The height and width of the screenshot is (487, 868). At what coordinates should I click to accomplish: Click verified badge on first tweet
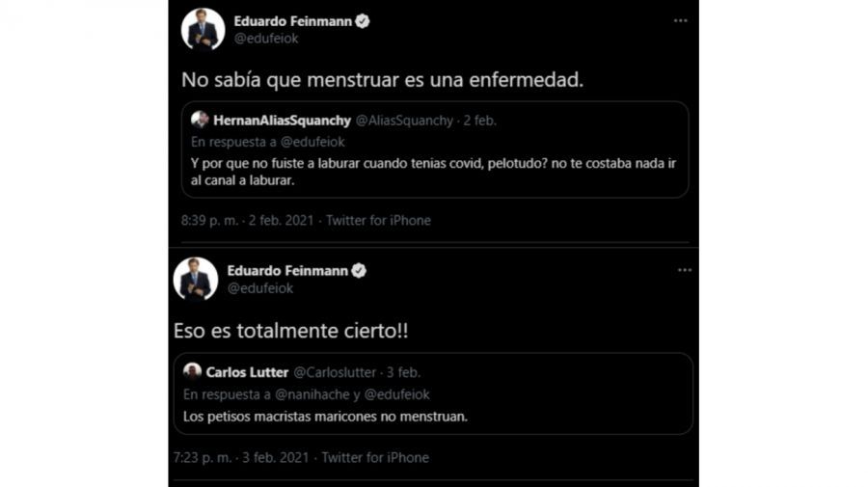(x=363, y=21)
